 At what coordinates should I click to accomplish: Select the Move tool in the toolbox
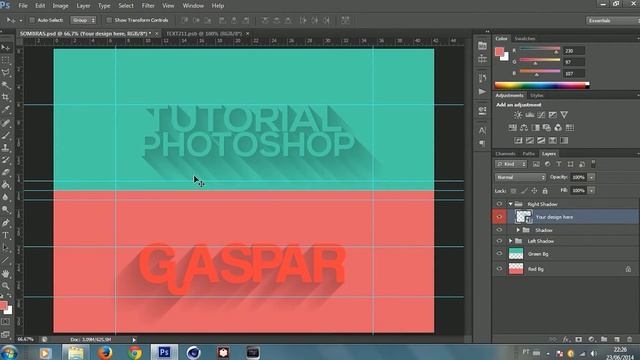coord(5,48)
